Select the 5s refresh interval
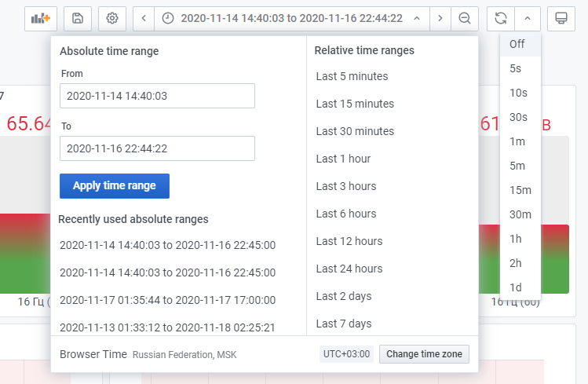The image size is (588, 384). [x=516, y=68]
